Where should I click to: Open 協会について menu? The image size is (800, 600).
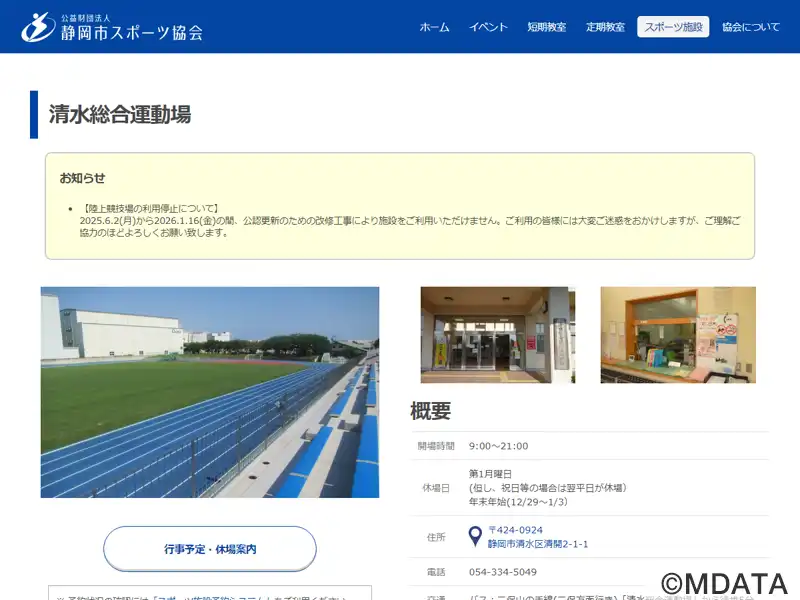pos(751,27)
